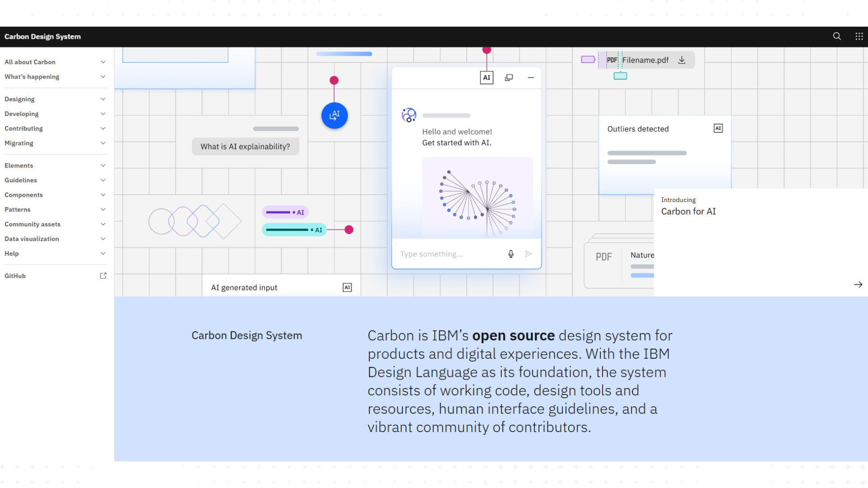This screenshot has height=488, width=868.
Task: Expand What's happening section
Action: (55, 77)
